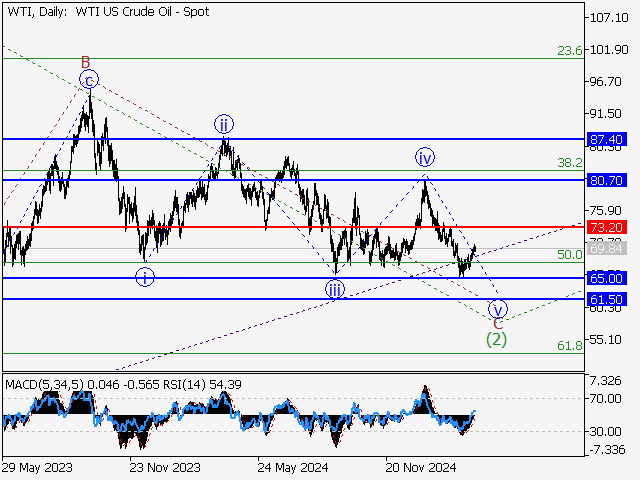This screenshot has height=480, width=640.
Task: Click the 80.70 blue price tag
Action: pos(609,181)
